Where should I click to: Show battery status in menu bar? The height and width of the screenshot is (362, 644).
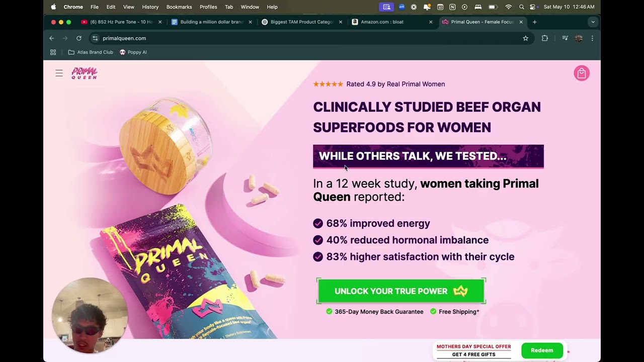point(493,7)
